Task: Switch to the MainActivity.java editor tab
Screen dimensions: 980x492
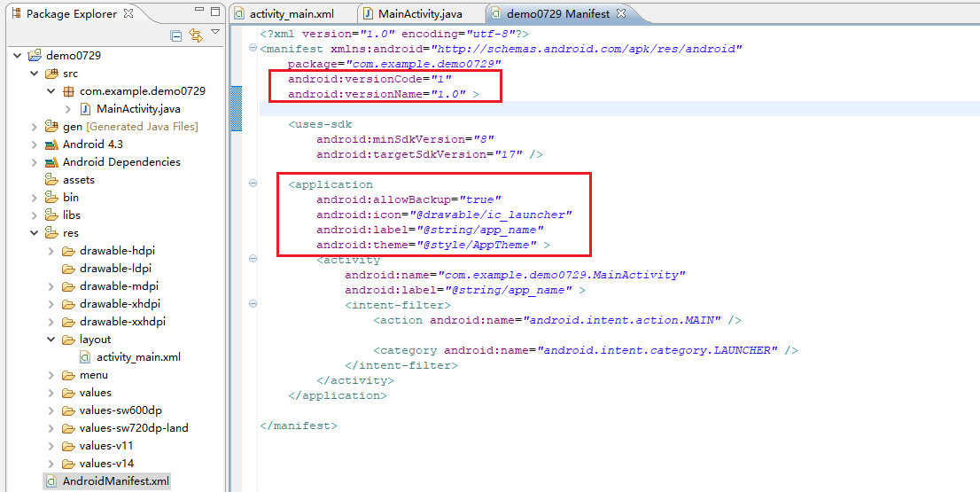Action: pos(414,14)
